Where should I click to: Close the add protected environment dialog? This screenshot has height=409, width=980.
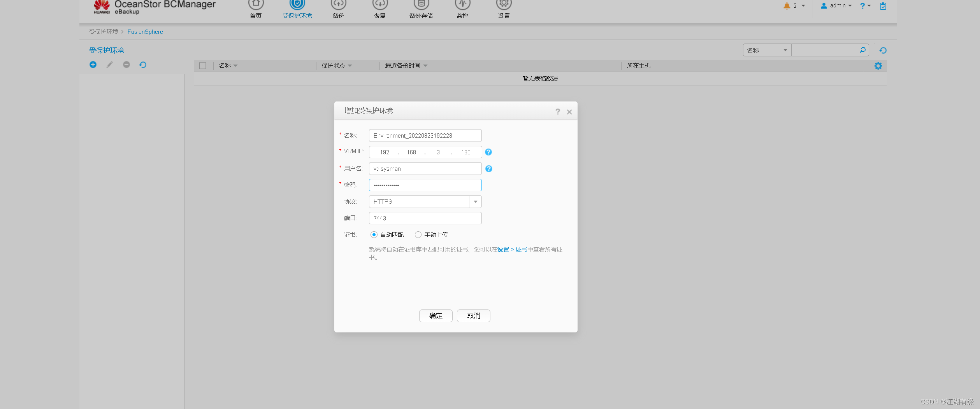[x=569, y=112]
